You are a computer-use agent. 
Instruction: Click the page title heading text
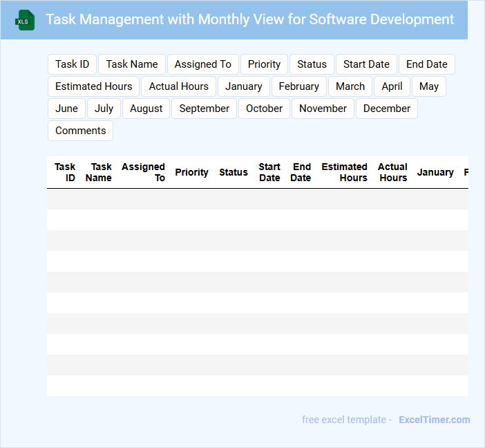point(250,19)
